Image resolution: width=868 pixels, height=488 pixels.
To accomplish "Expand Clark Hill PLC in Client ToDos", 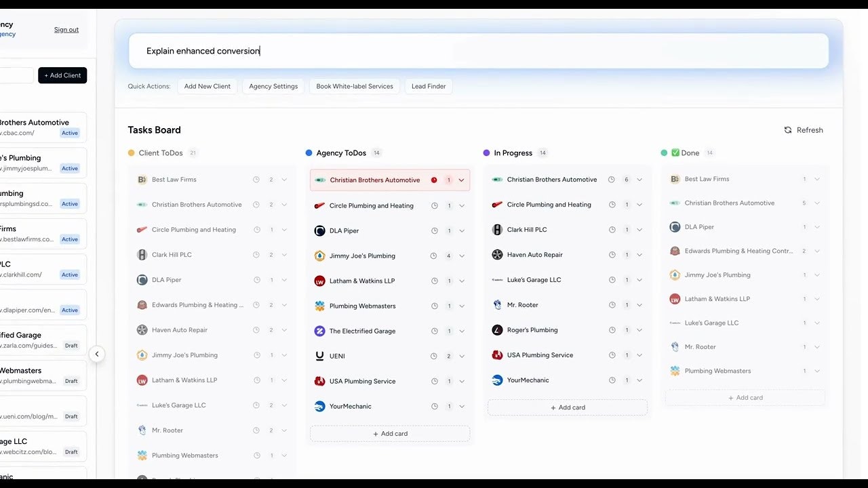I will 284,255.
